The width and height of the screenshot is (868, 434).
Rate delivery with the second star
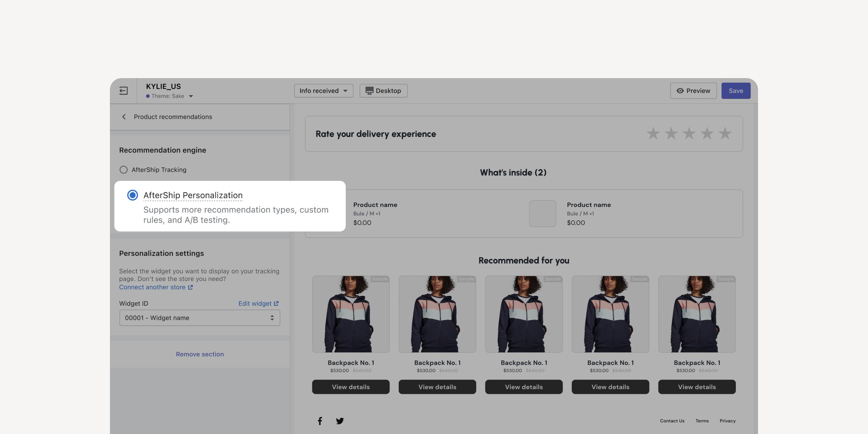pyautogui.click(x=671, y=133)
